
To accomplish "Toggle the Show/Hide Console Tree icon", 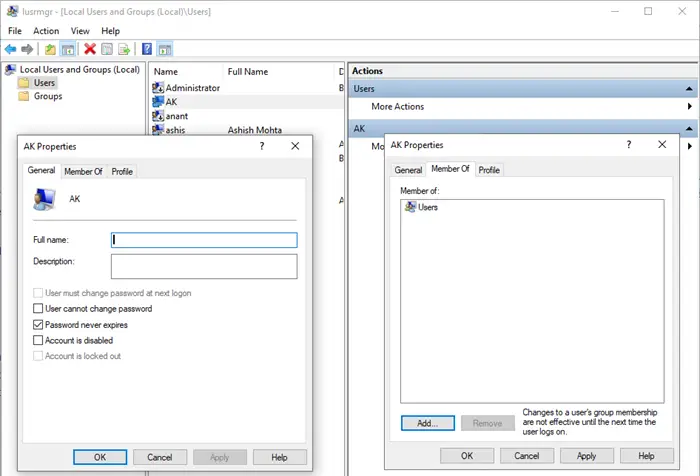I will [68, 49].
